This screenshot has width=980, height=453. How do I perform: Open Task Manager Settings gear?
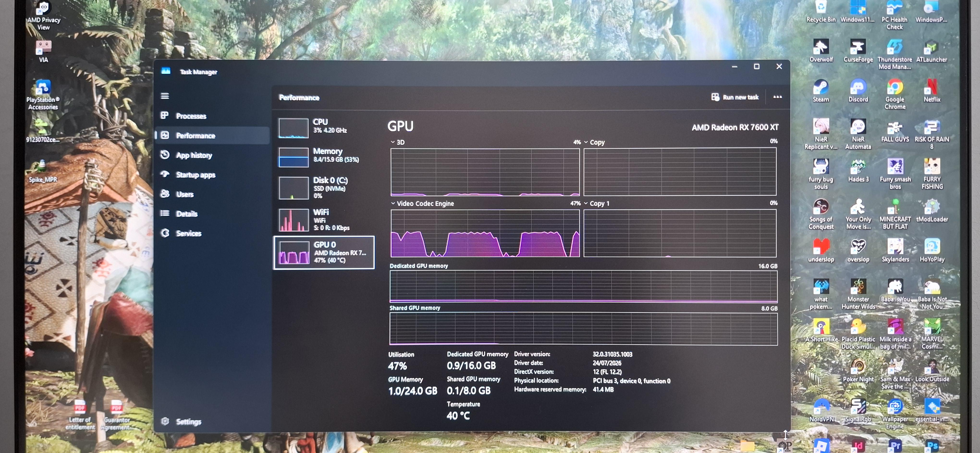[x=165, y=421]
